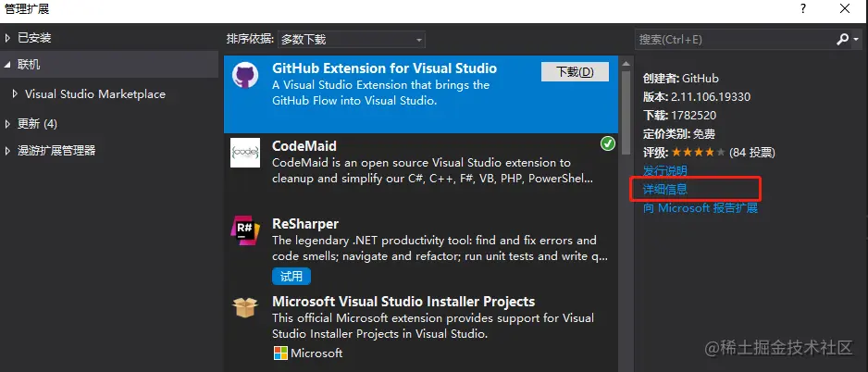This screenshot has height=372, width=868.
Task: Click the ReSharper extension icon
Action: tap(245, 230)
